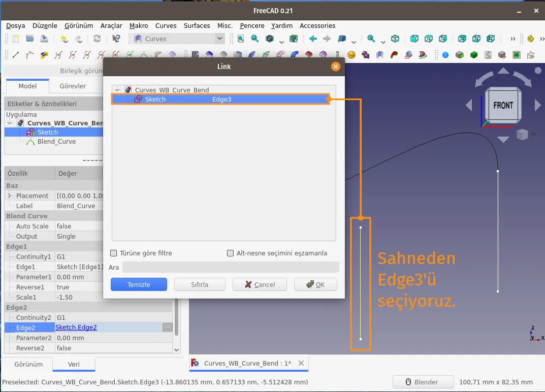The width and height of the screenshot is (545, 392).
Task: Click the Temizle button
Action: click(x=139, y=284)
